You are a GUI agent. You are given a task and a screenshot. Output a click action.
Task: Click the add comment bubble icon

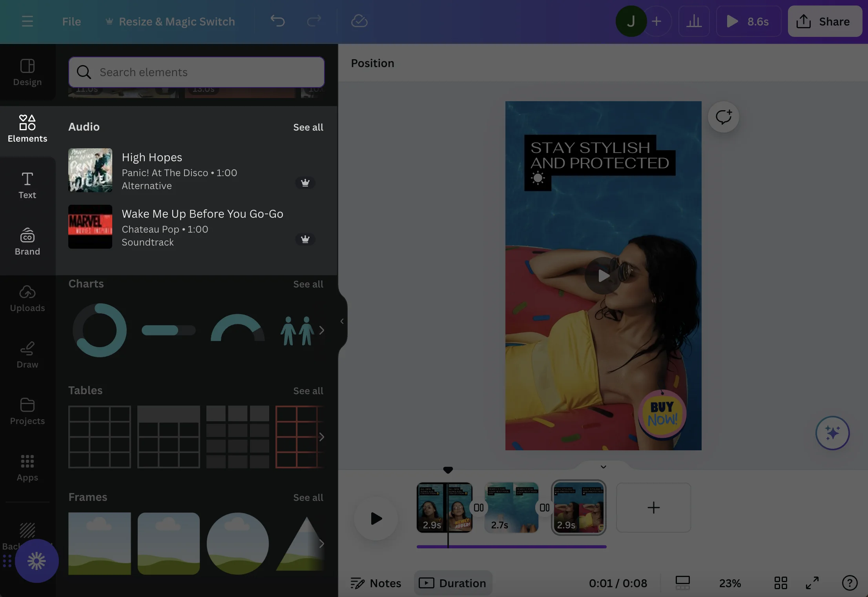tap(723, 117)
